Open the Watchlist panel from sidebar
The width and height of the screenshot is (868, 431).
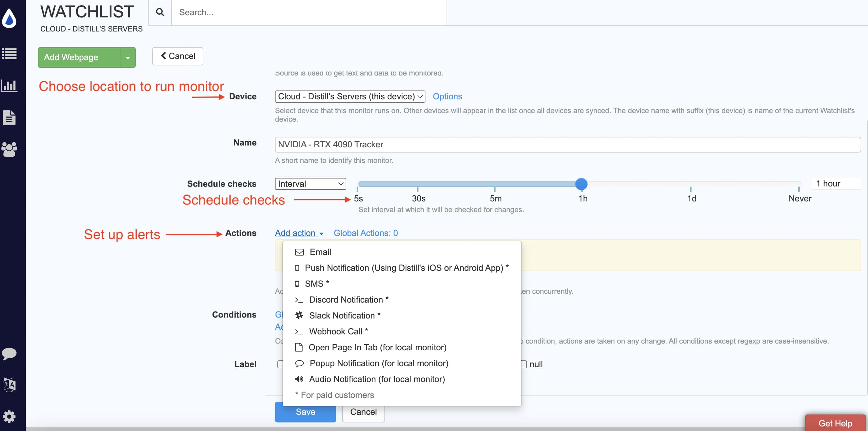(x=9, y=53)
